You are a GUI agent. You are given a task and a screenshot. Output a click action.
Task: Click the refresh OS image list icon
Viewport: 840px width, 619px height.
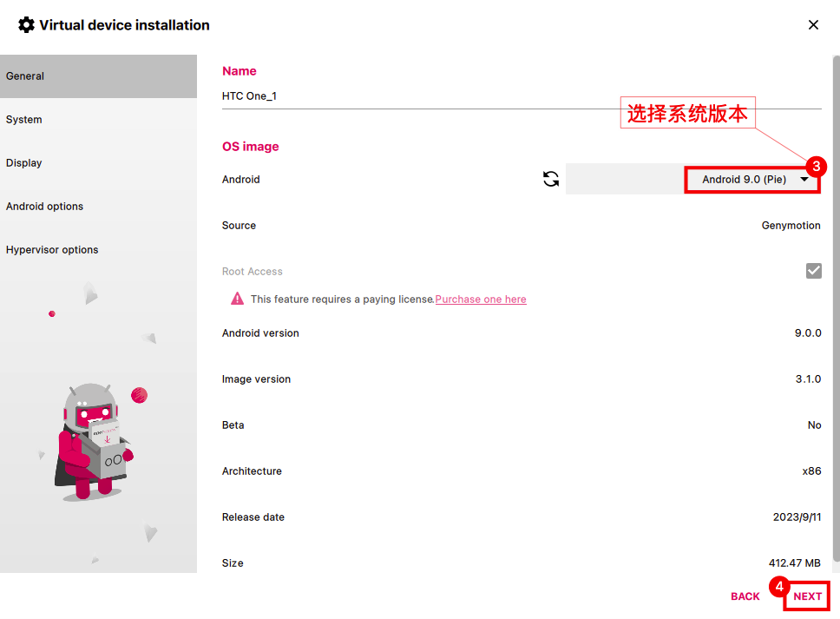pyautogui.click(x=551, y=179)
